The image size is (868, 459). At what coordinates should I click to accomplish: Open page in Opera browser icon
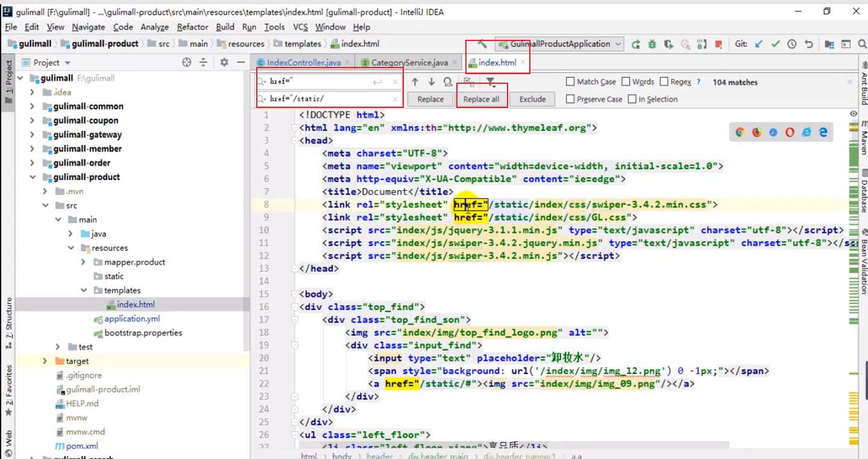[x=790, y=133]
